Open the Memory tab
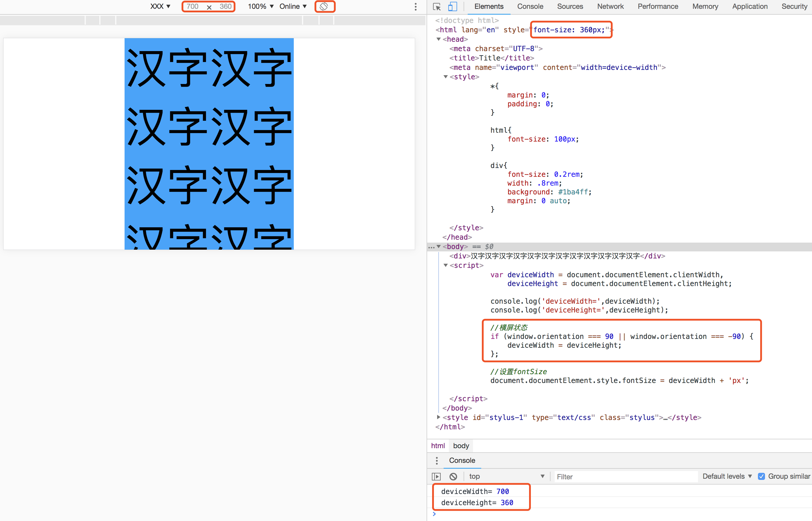Screen dimensions: 812x521 point(705,6)
